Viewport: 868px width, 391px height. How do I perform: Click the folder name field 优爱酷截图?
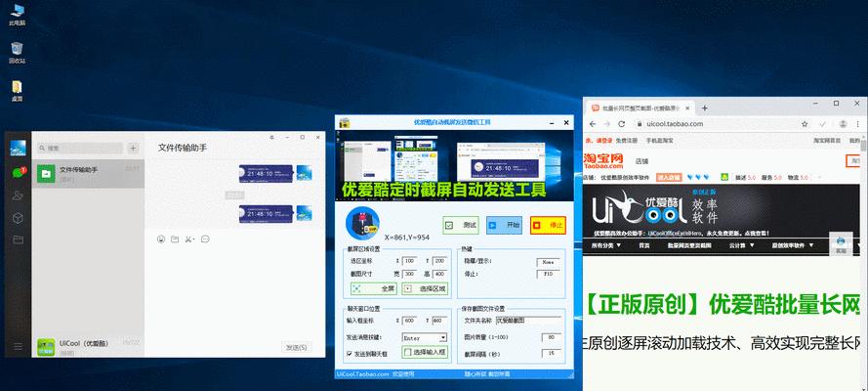(x=528, y=320)
